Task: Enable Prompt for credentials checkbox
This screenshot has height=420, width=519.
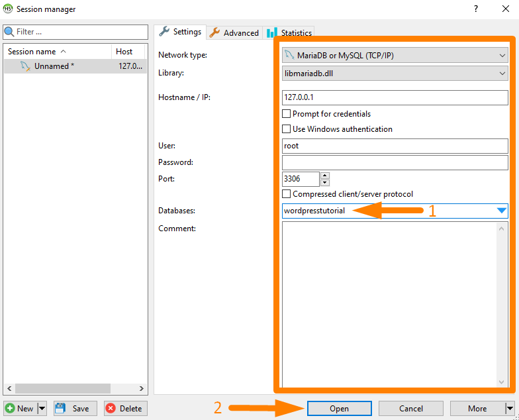Action: (286, 114)
